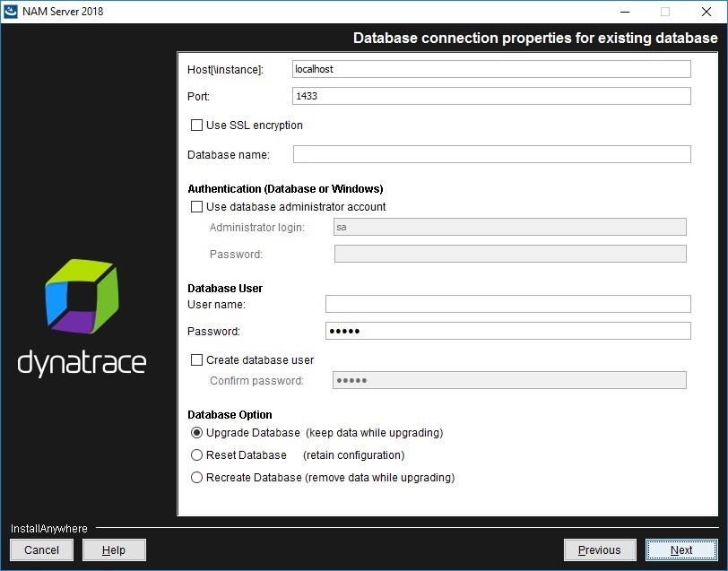Viewport: 728px width, 571px height.
Task: Tick the Create database user checkbox
Action: click(196, 359)
